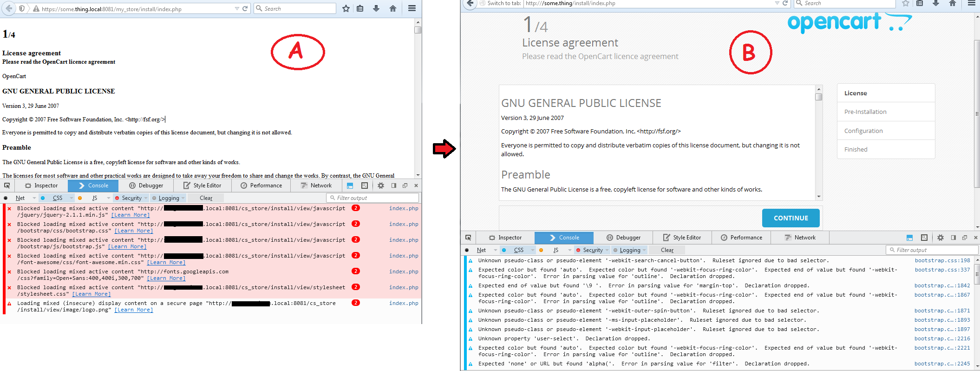Open the Network tab in window A's devtools
This screenshot has height=371, width=980.
pos(316,185)
